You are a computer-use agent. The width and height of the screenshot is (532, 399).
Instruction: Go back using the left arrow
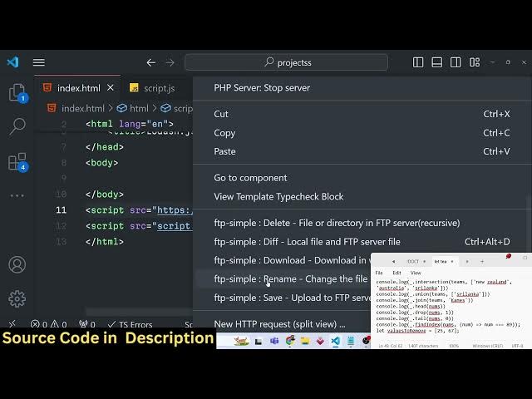150,62
